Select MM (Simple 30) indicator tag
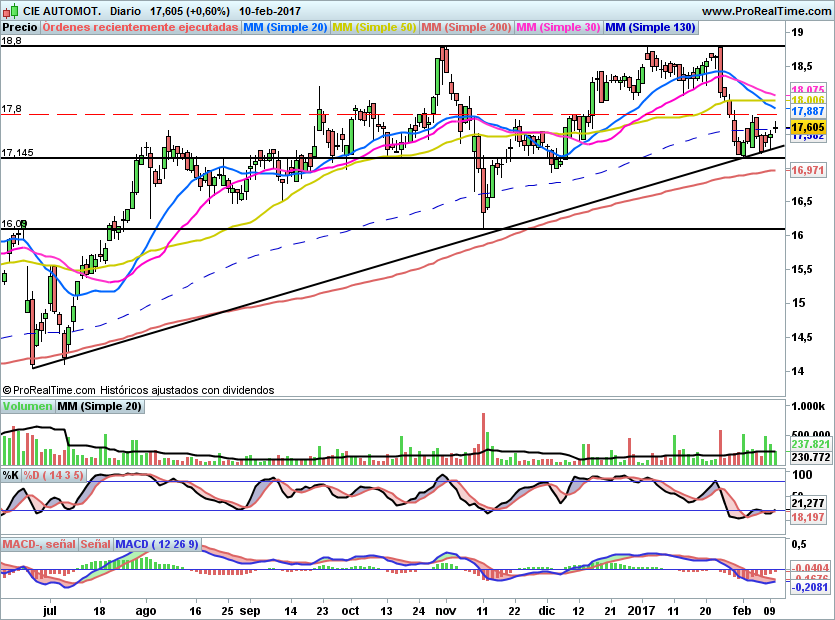This screenshot has height=620, width=835. pyautogui.click(x=559, y=27)
